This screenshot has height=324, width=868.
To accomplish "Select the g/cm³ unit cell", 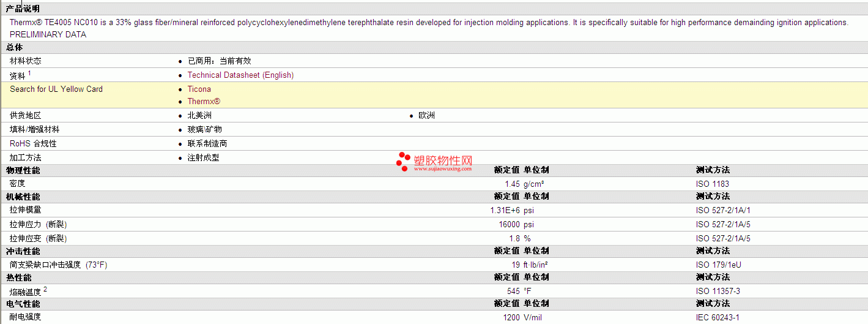I will (x=534, y=184).
